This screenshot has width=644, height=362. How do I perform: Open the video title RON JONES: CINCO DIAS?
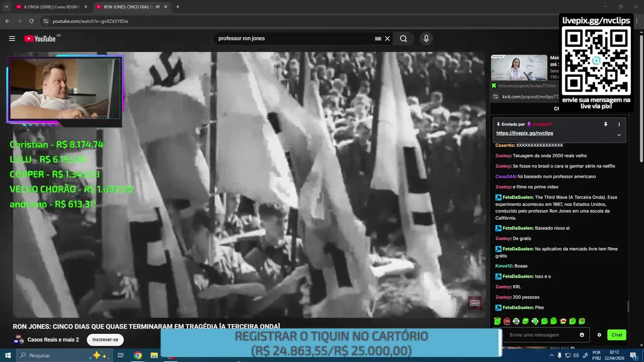(146, 327)
